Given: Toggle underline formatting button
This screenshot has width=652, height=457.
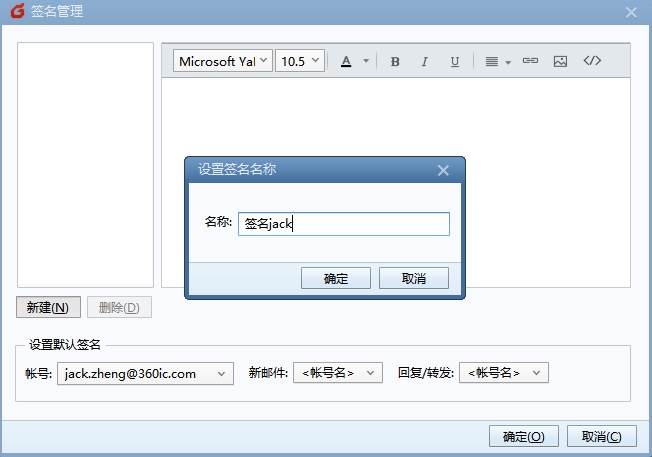Looking at the screenshot, I should point(454,62).
